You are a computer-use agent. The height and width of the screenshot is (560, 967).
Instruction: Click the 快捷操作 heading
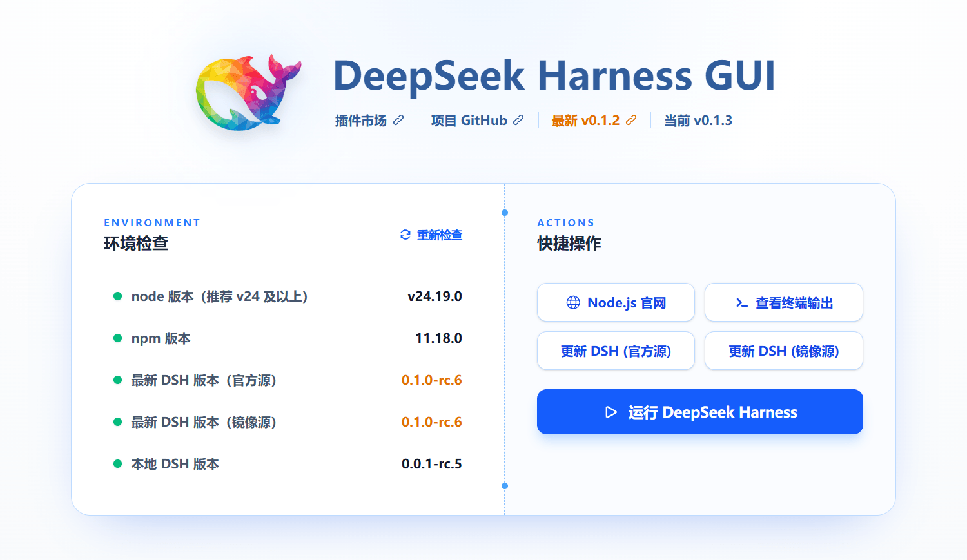569,244
